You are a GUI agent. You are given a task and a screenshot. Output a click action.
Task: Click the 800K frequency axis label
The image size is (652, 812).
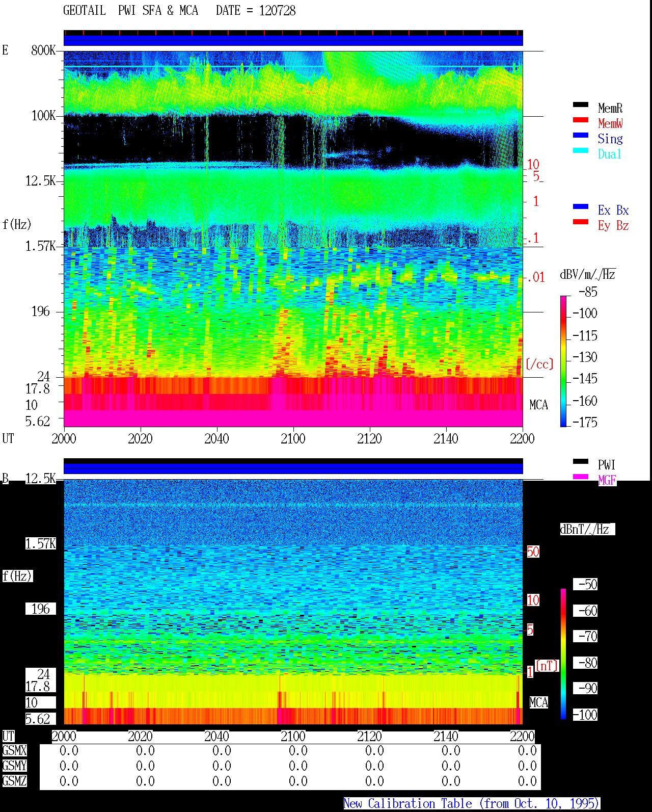click(43, 50)
